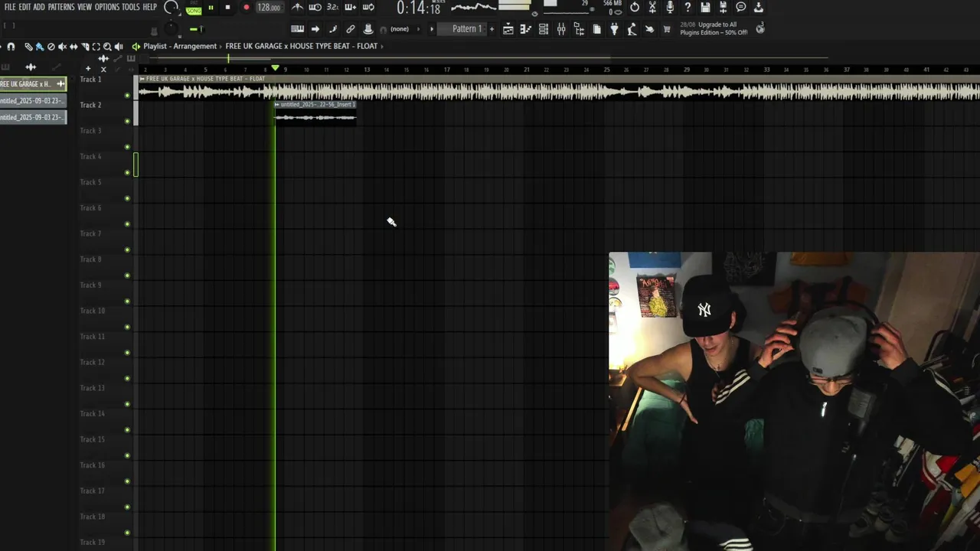Click the tempo tapper icon
980x551 pixels.
pos(632,29)
